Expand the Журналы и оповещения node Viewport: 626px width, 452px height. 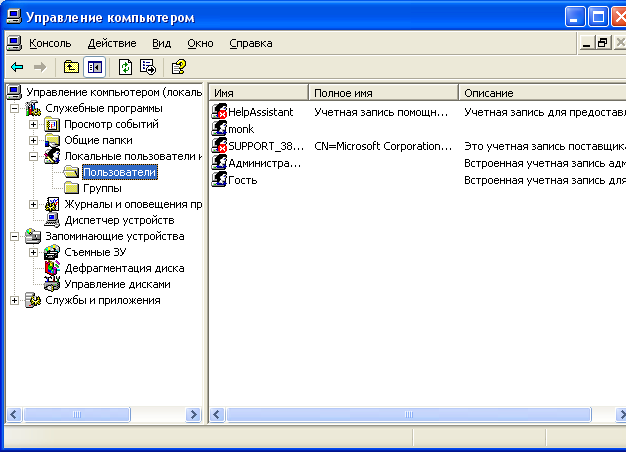pos(34,204)
